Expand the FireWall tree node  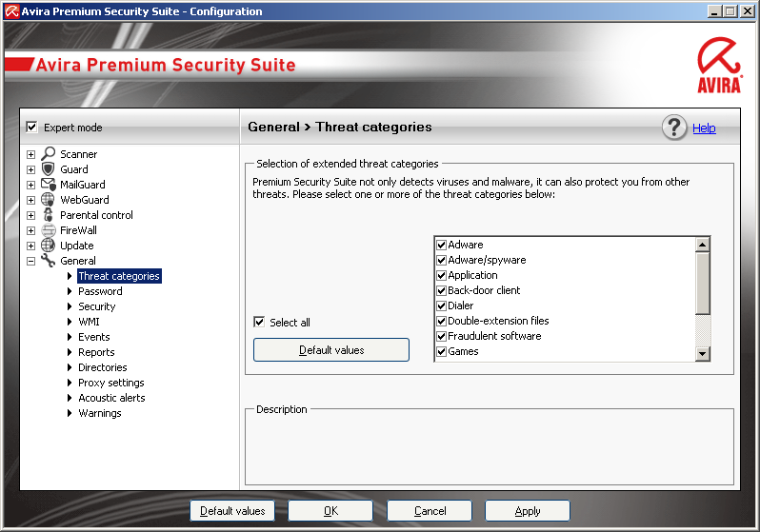[x=31, y=230]
